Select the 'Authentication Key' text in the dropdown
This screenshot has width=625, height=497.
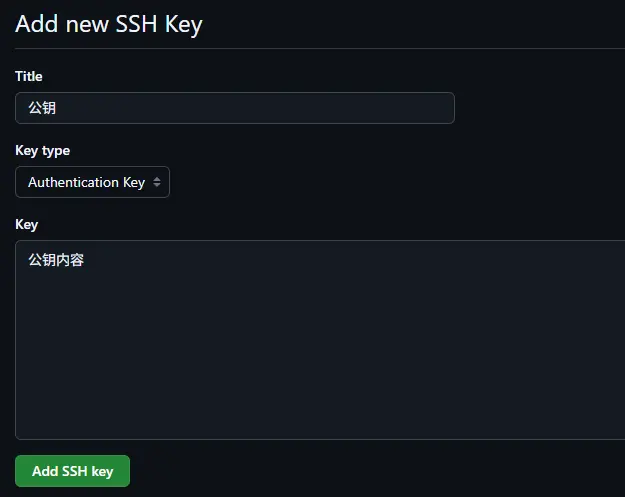[x=86, y=182]
